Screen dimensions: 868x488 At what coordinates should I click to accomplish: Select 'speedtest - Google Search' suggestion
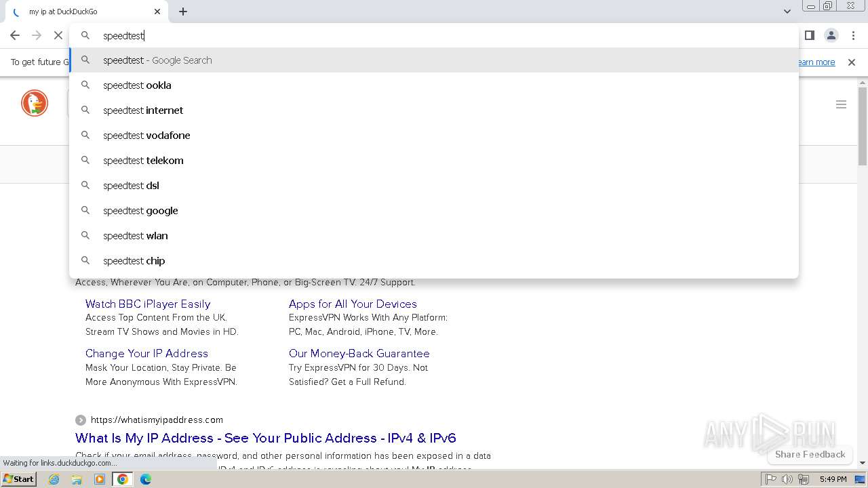point(434,60)
